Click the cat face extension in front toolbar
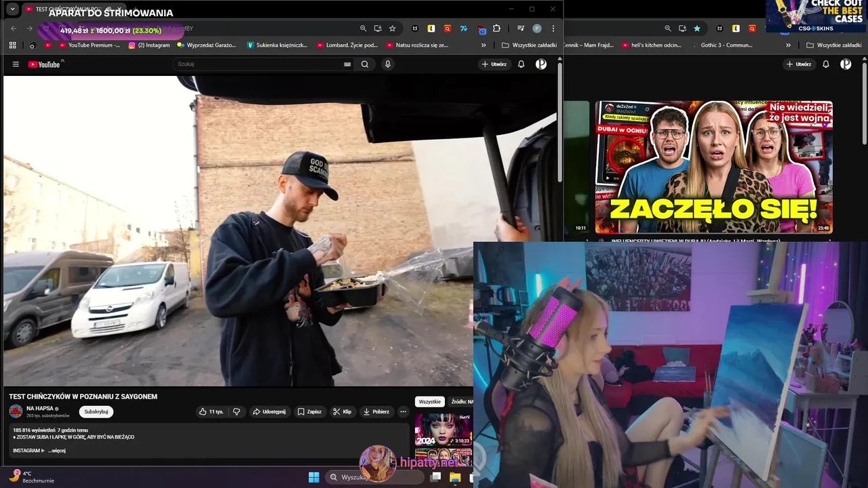 415,28
